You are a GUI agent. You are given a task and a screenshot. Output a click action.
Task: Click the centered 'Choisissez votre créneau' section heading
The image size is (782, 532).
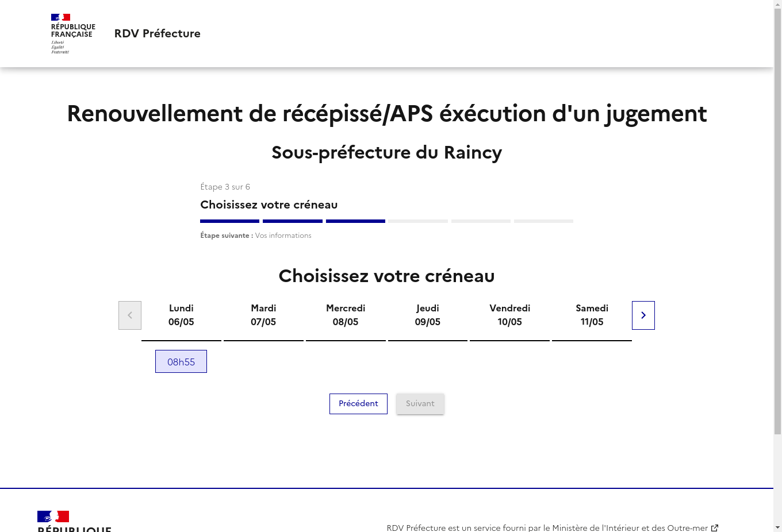coord(386,276)
